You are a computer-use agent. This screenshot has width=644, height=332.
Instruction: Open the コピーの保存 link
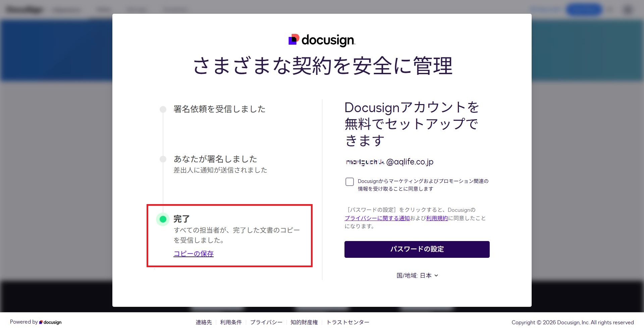tap(194, 254)
